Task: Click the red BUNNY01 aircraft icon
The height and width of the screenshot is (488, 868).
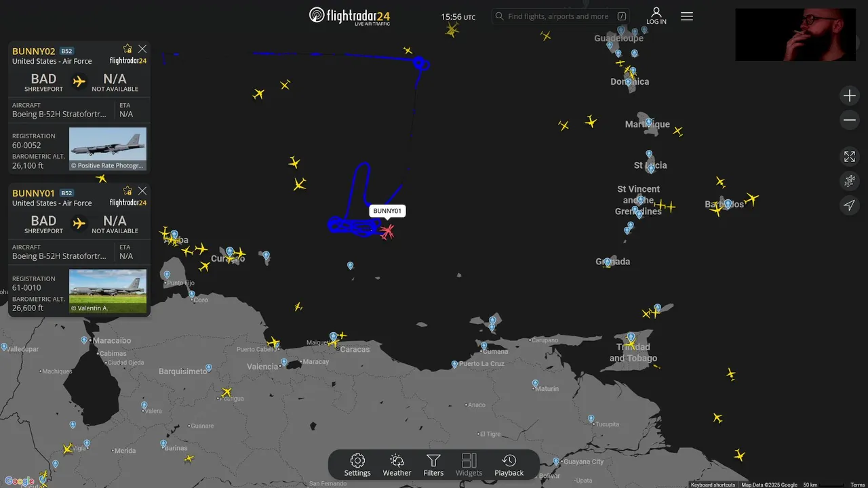Action: point(387,232)
